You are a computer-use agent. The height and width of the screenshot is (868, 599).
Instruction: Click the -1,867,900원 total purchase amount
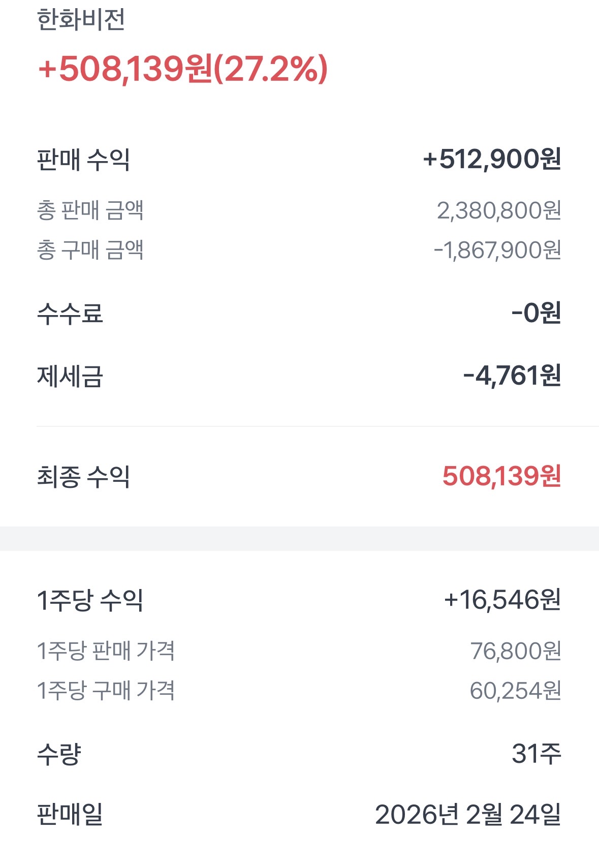click(x=497, y=250)
